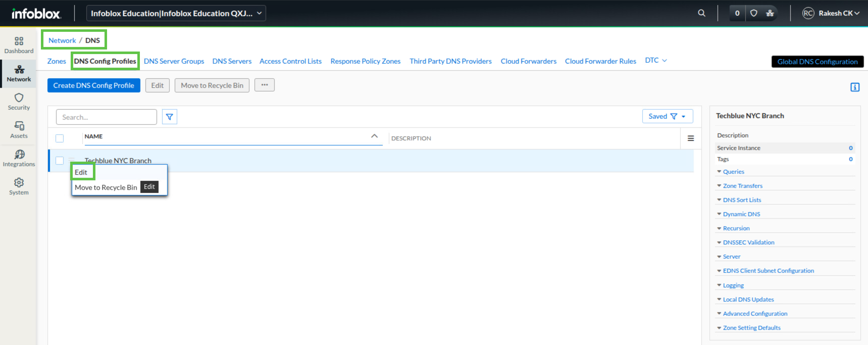Click the more actions ellipsis button

(x=265, y=85)
